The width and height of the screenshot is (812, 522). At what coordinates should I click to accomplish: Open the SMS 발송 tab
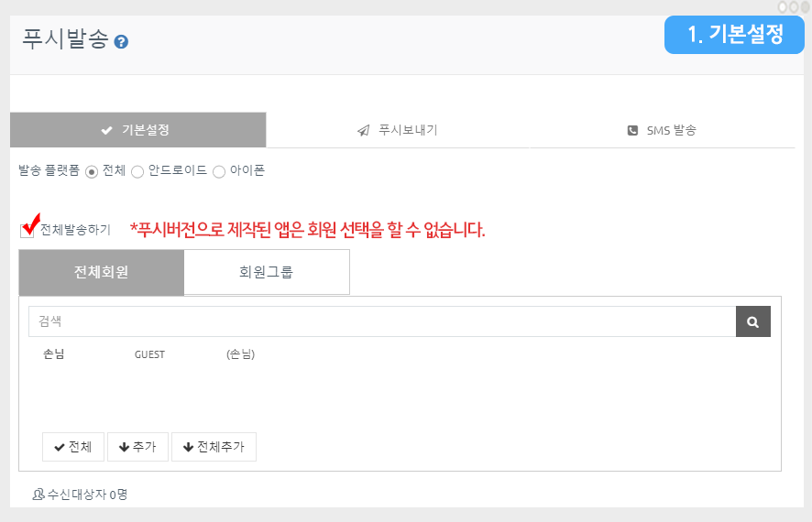(662, 130)
